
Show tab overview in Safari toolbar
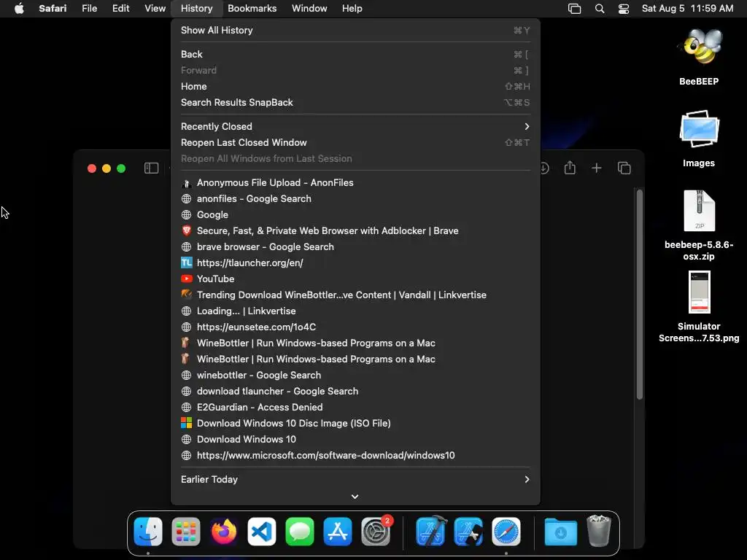624,168
